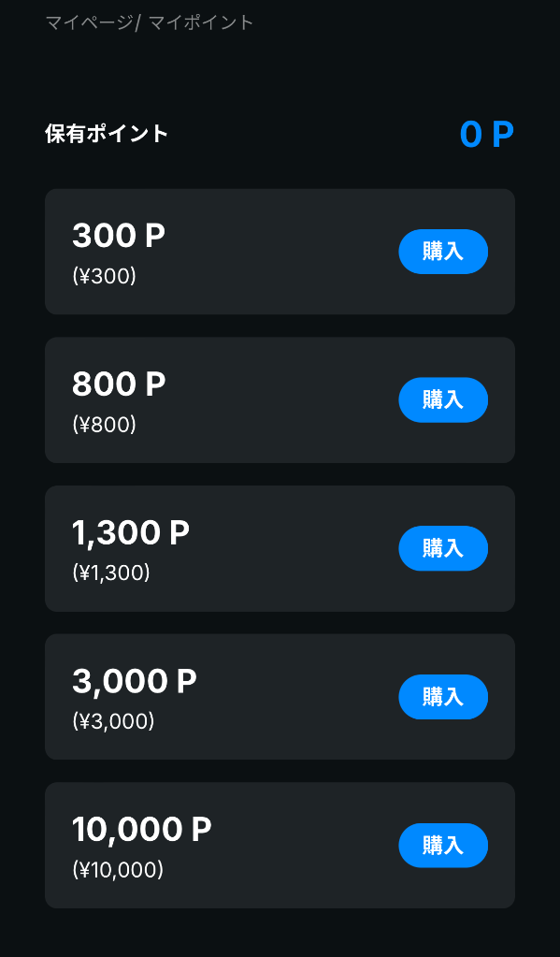Click the (¥3,000) price label
The height and width of the screenshot is (957, 560).
pos(113,722)
